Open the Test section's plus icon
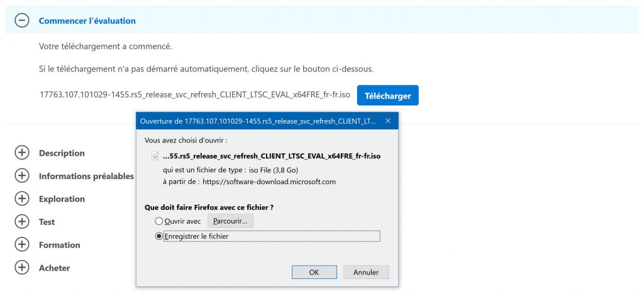Viewport: 644px width, 294px height. pyautogui.click(x=22, y=222)
